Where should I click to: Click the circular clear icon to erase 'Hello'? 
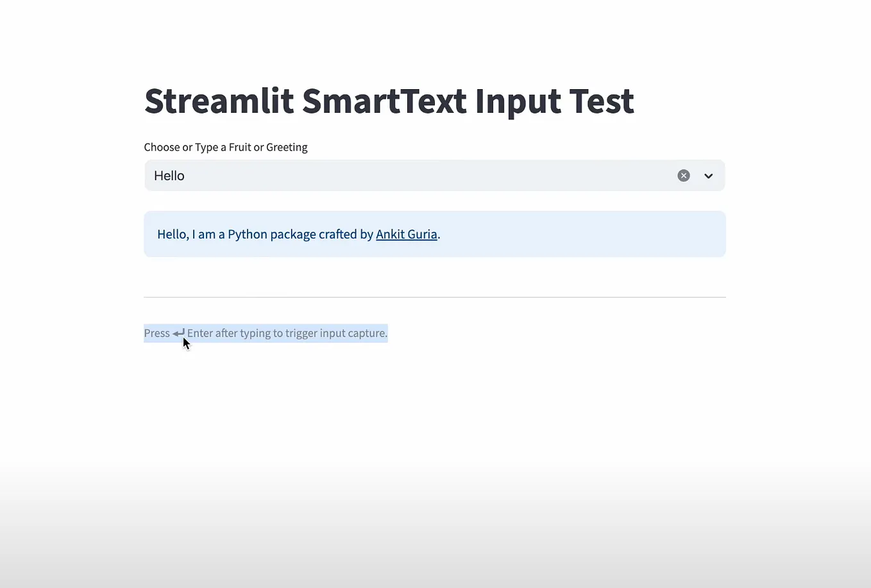tap(683, 175)
